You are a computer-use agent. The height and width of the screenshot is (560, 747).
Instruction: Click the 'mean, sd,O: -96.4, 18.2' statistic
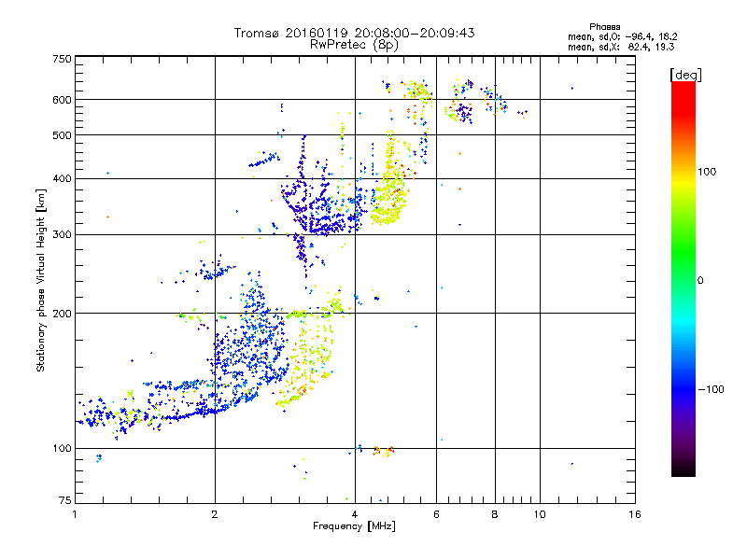click(622, 36)
